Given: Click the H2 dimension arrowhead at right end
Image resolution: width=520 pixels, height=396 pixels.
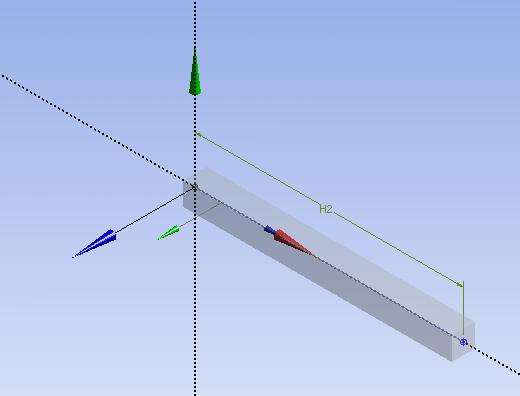Looking at the screenshot, I should (x=459, y=284).
